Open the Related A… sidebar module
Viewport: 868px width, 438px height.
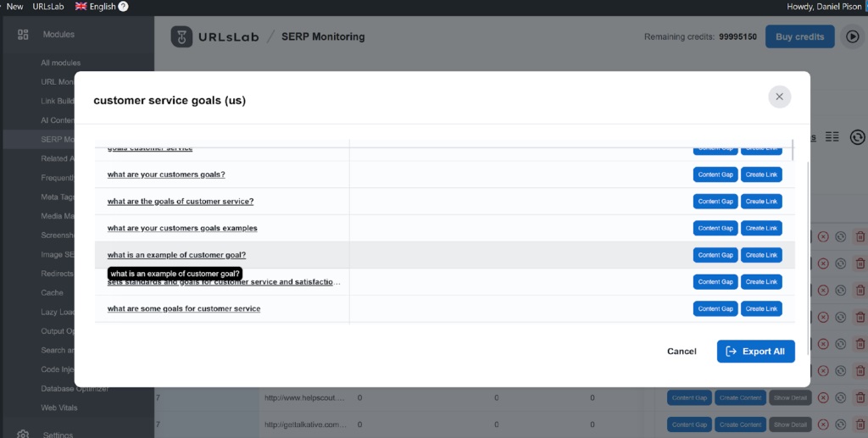58,158
